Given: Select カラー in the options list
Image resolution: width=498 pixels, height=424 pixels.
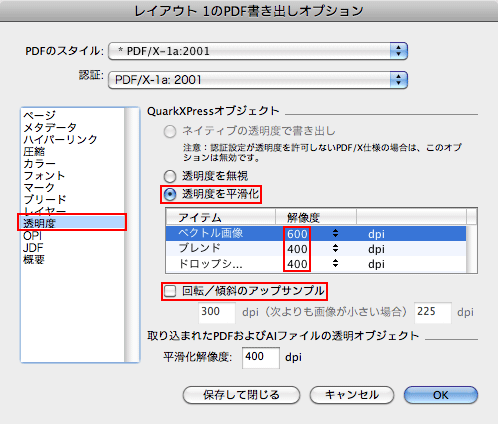Looking at the screenshot, I should [39, 163].
